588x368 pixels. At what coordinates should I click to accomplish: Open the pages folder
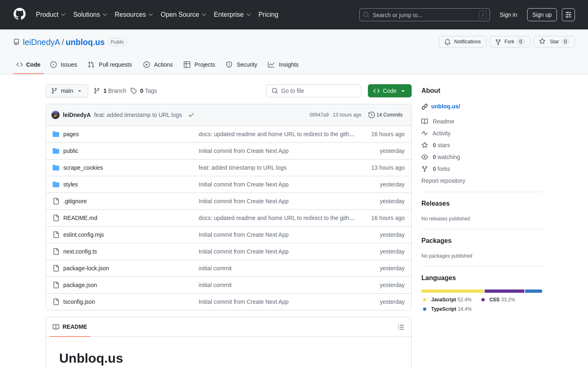pyautogui.click(x=71, y=134)
